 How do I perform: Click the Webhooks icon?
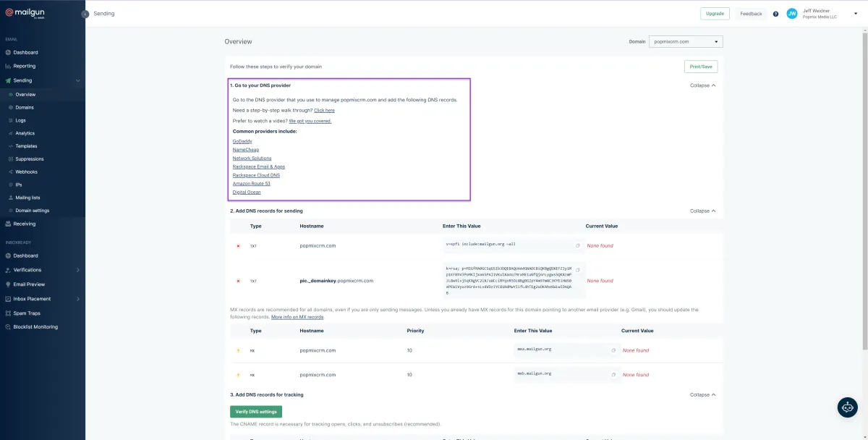click(10, 172)
